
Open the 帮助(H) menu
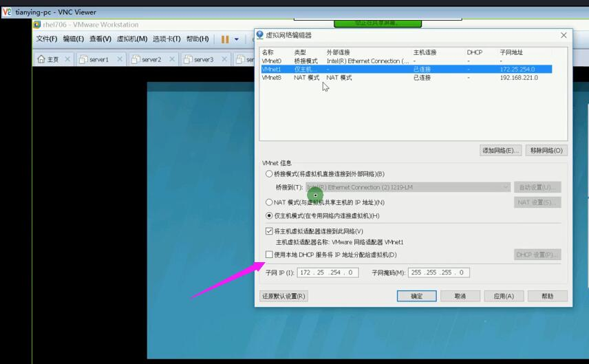[197, 39]
